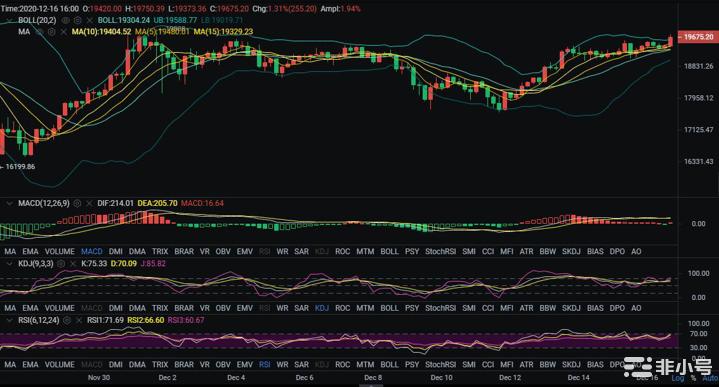
Task: Click current price label 19675.20
Action: [697, 37]
